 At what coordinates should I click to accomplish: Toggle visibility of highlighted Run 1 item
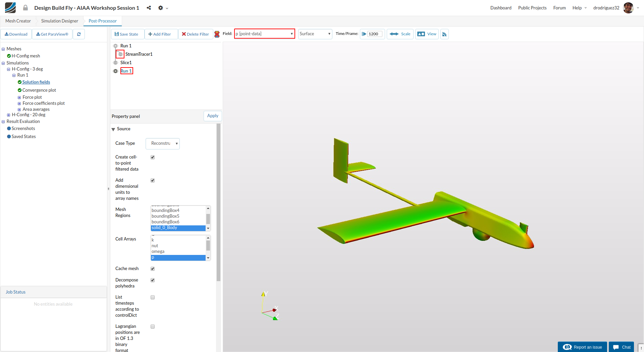click(115, 71)
